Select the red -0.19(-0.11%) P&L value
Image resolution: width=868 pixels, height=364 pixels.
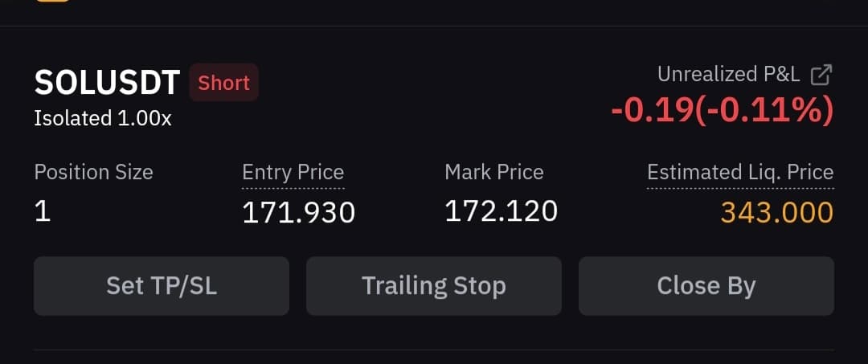pos(722,110)
